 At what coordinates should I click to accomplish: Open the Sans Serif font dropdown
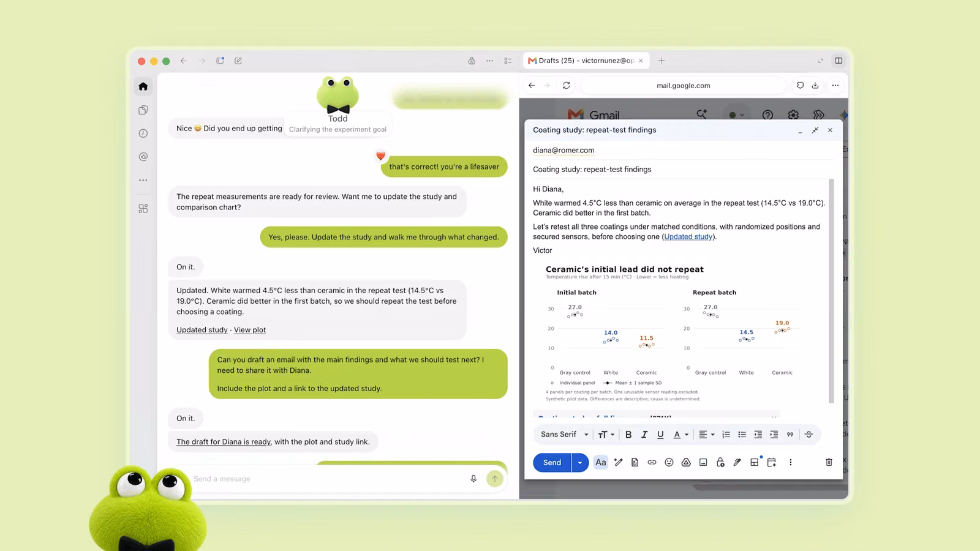click(564, 435)
